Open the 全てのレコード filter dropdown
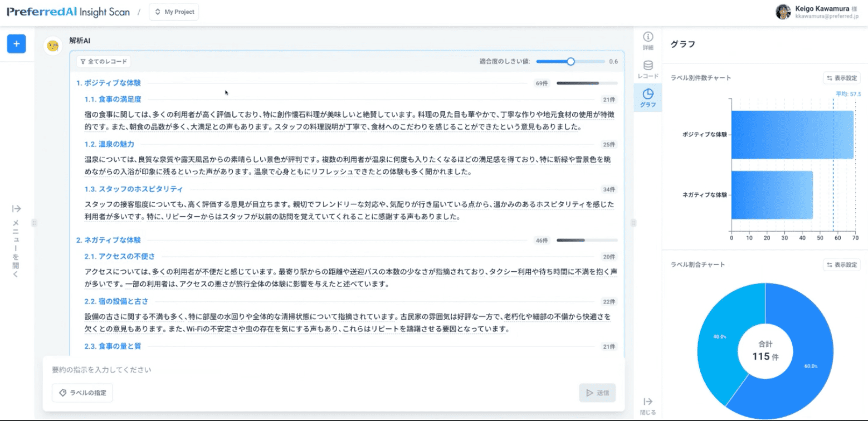The width and height of the screenshot is (868, 421). point(104,61)
